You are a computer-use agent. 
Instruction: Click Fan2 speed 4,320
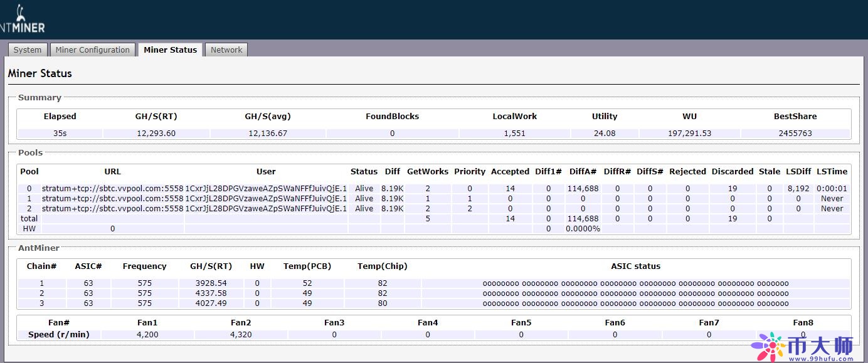(241, 334)
